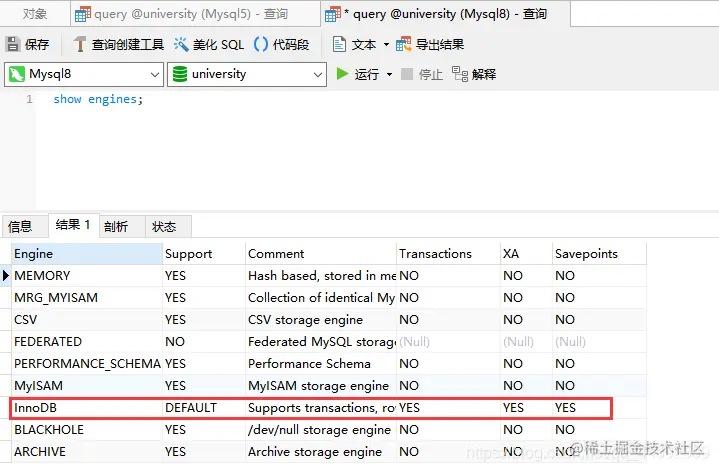Image resolution: width=719 pixels, height=471 pixels.
Task: Expand the Run button dropdown arrow
Action: pyautogui.click(x=389, y=74)
